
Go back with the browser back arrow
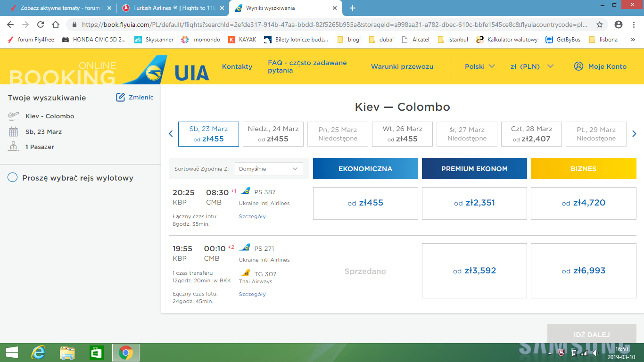(10, 25)
